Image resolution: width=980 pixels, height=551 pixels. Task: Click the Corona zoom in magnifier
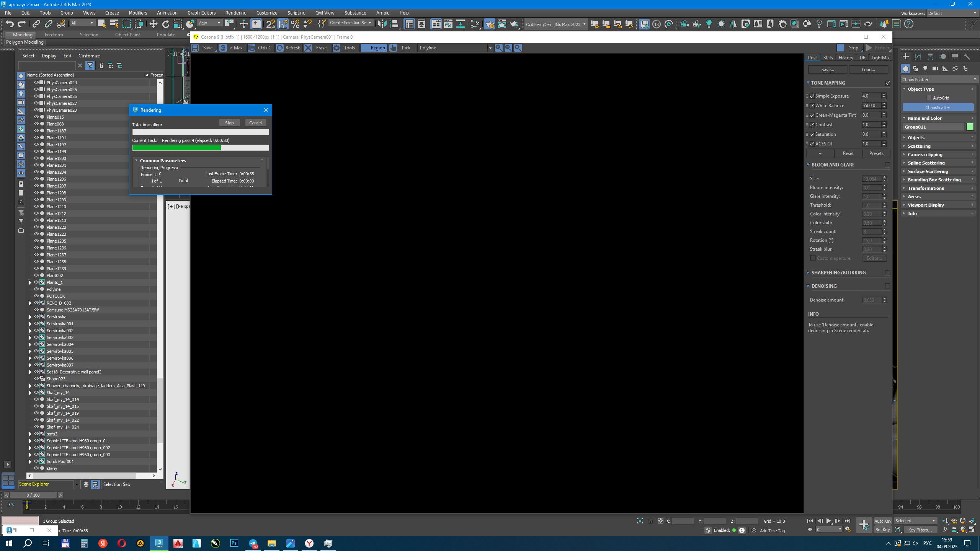[498, 48]
